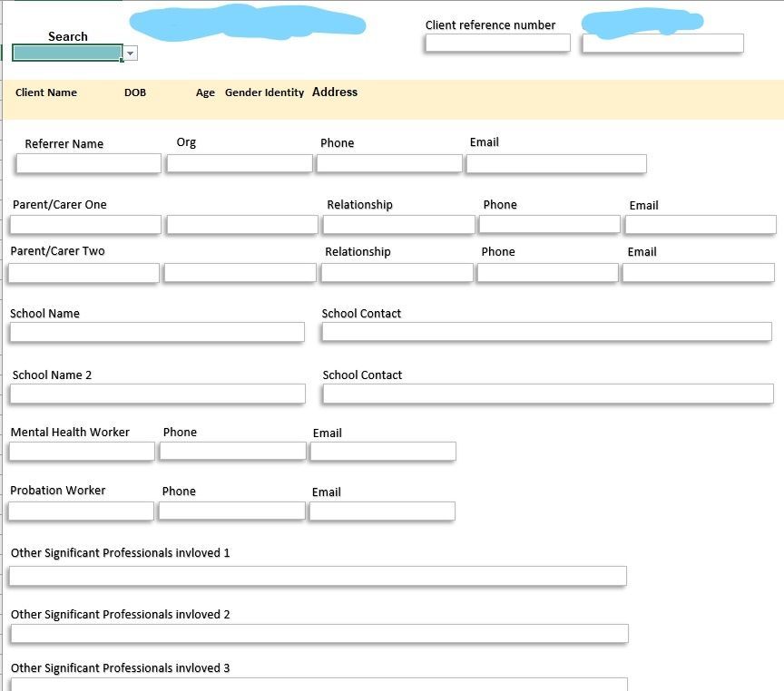Click the first Parent/Carer Two name box
Viewport: 784px width, 691px height.
(x=84, y=273)
